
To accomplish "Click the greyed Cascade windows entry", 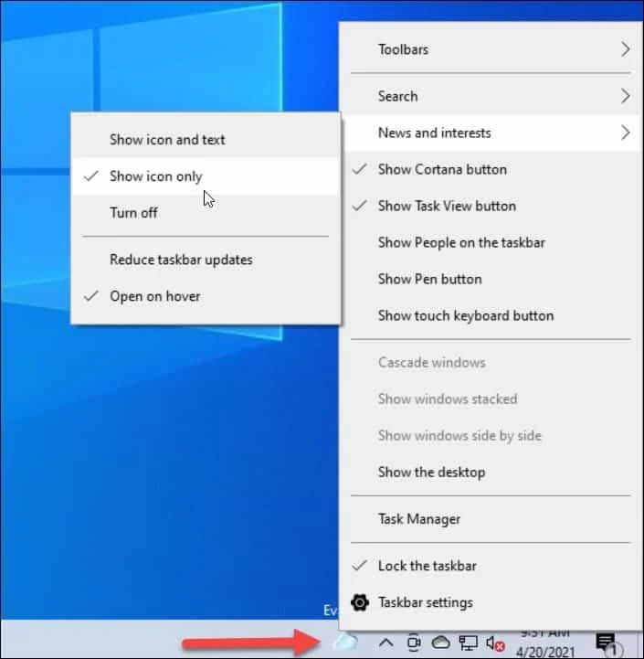I will pyautogui.click(x=491, y=362).
